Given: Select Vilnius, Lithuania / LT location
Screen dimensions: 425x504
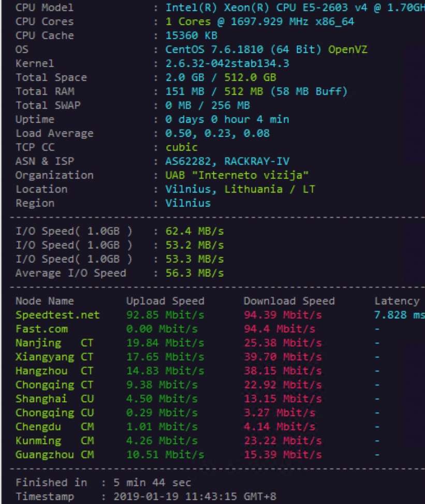Looking at the screenshot, I should point(240,189).
